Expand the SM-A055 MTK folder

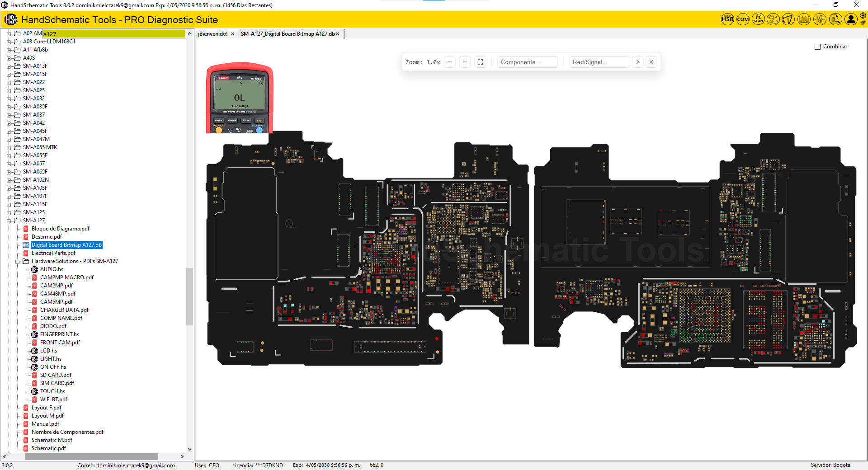point(9,148)
